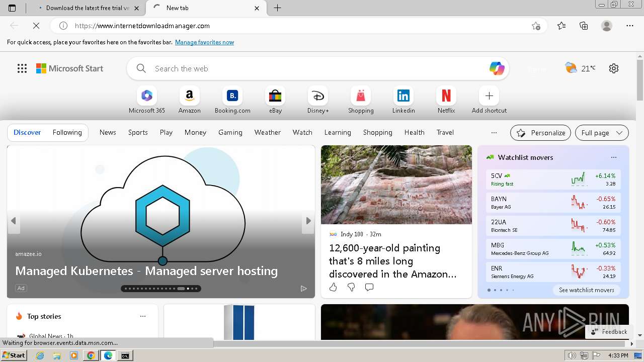Show more feed categories ellipsis
This screenshot has height=362, width=644.
(x=494, y=133)
